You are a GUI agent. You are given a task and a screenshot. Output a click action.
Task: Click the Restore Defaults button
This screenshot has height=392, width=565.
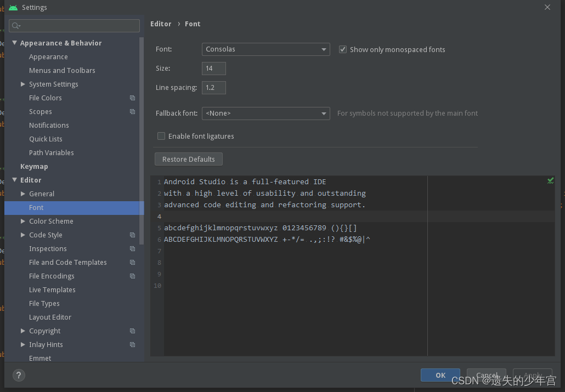coord(189,159)
